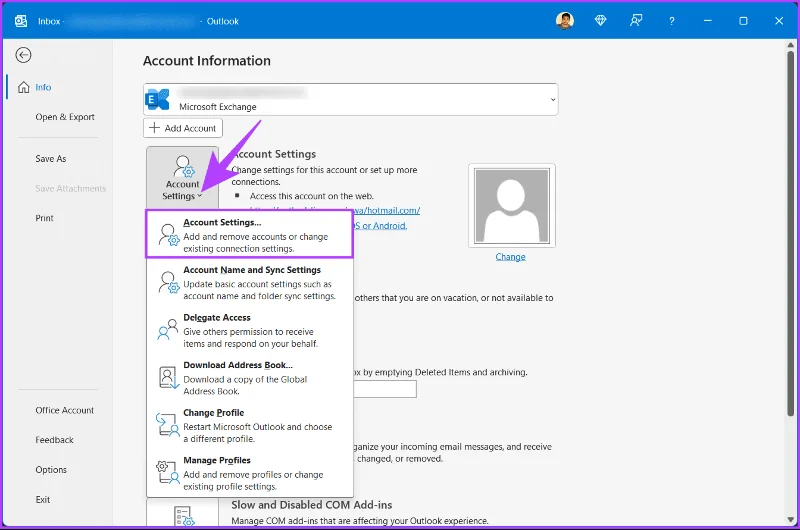
Task: Click the Manage Profiles gear icon
Action: click(x=167, y=472)
